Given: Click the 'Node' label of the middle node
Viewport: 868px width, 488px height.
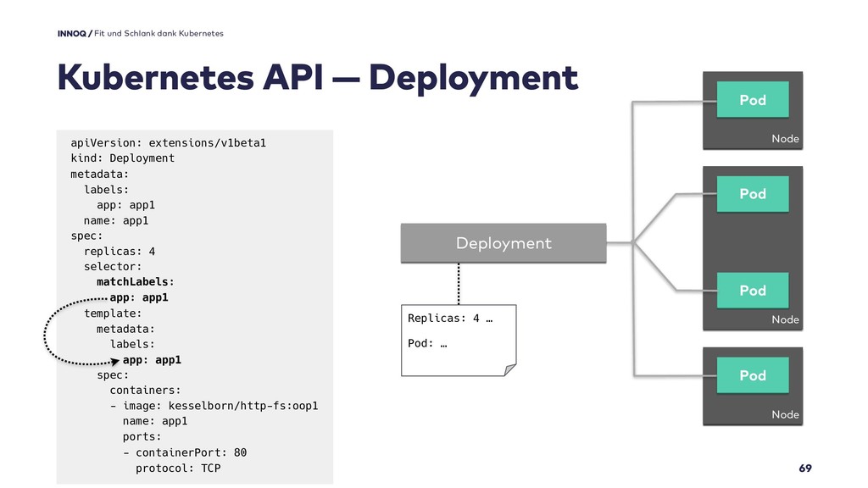Looking at the screenshot, I should tap(786, 319).
